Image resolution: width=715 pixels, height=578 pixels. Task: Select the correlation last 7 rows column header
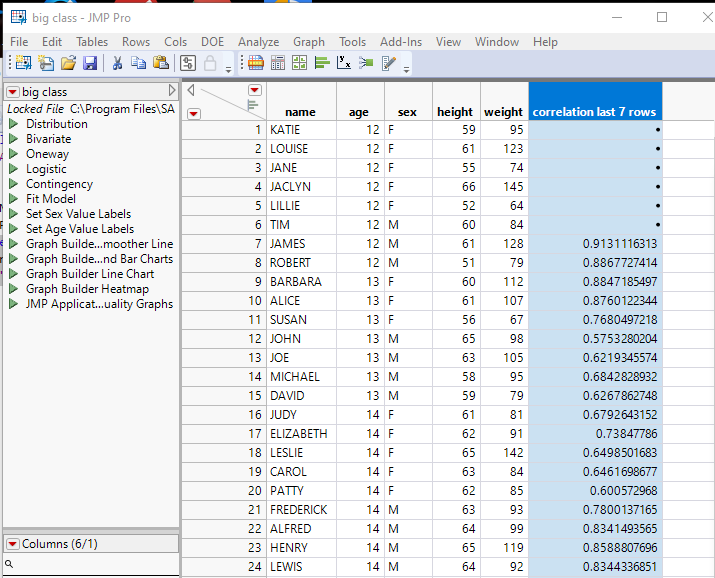click(x=594, y=112)
